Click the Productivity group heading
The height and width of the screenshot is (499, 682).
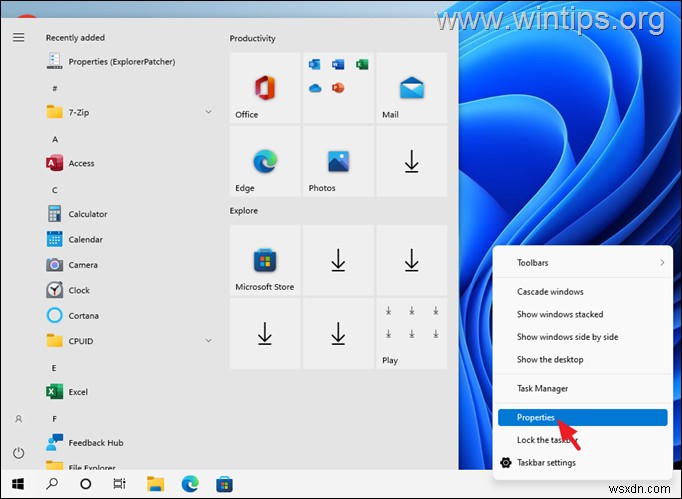coord(252,38)
